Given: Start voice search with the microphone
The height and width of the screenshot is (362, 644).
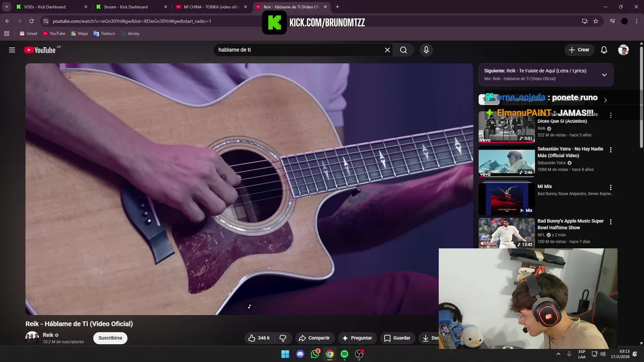Looking at the screenshot, I should (x=426, y=50).
